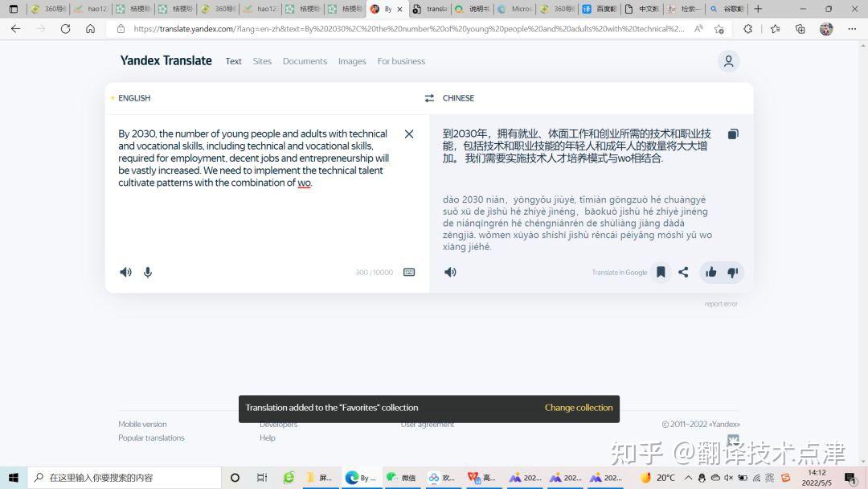Click the Popular translations link
This screenshot has width=868, height=489.
pos(151,438)
